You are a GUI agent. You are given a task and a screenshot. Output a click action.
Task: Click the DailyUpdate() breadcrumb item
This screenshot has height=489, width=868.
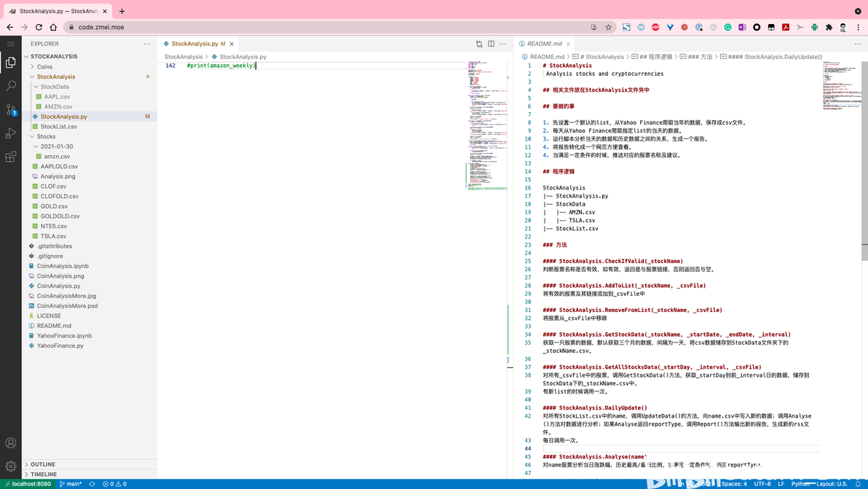[x=771, y=57]
